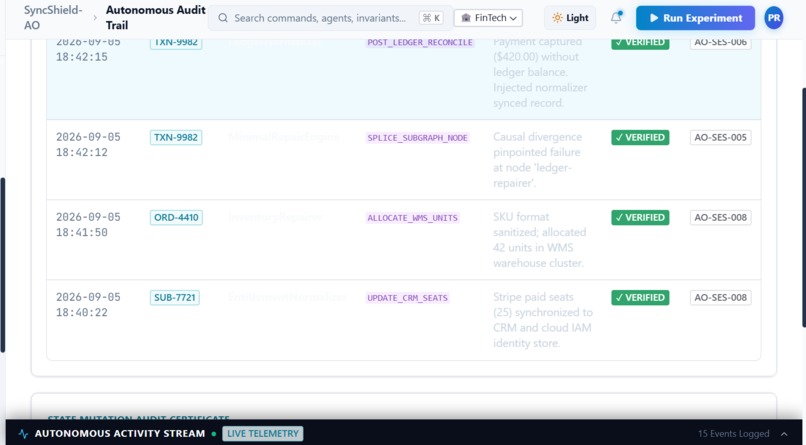The width and height of the screenshot is (806, 445).
Task: Open the FinTech industry dropdown
Action: pos(488,18)
